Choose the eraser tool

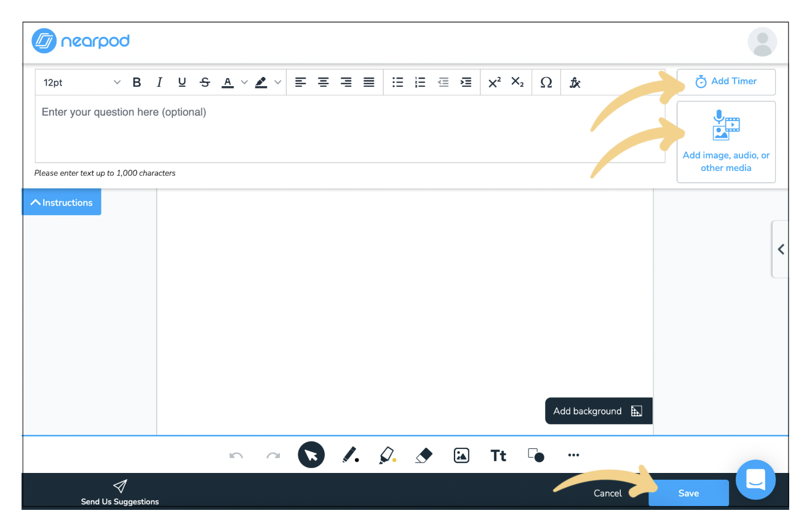pyautogui.click(x=424, y=455)
